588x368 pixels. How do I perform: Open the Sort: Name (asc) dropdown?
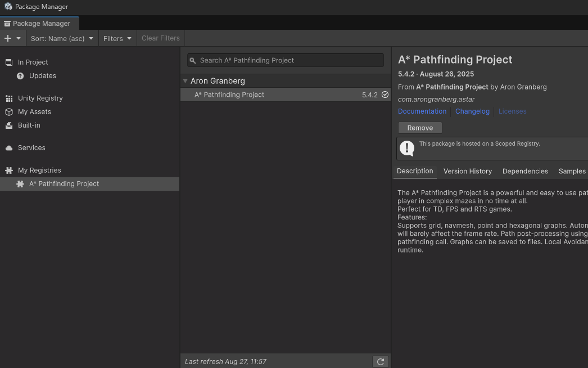point(62,38)
